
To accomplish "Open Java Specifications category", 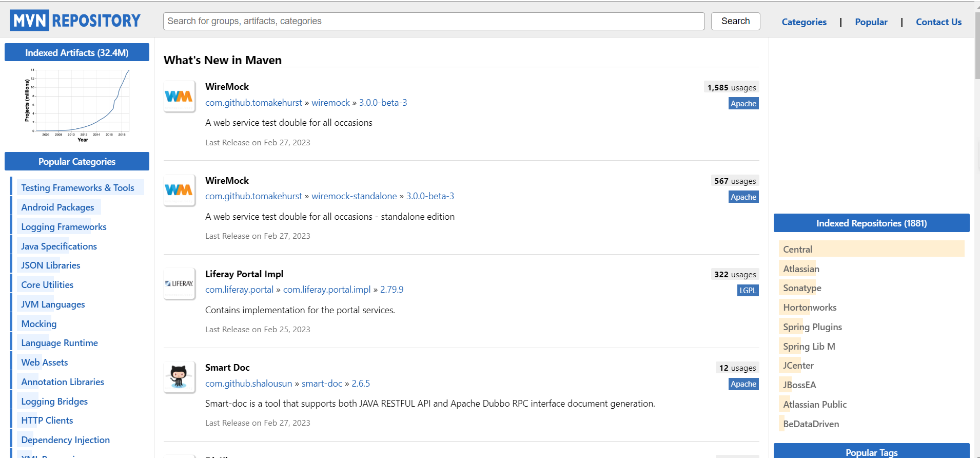I will pyautogui.click(x=59, y=246).
